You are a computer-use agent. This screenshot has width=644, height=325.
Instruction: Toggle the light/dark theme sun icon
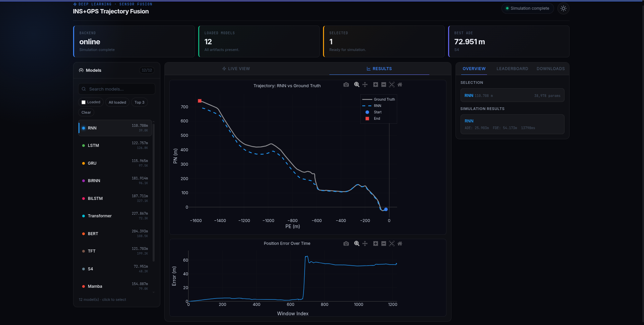pyautogui.click(x=563, y=8)
